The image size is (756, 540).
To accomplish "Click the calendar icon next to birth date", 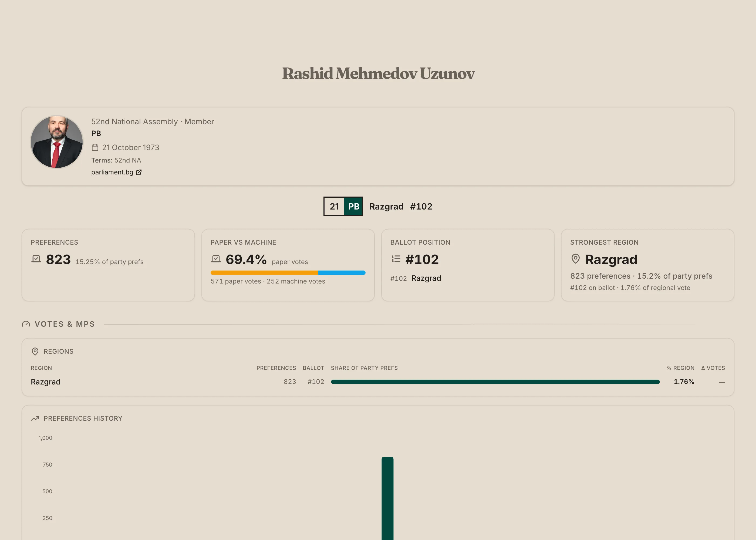I will point(95,147).
